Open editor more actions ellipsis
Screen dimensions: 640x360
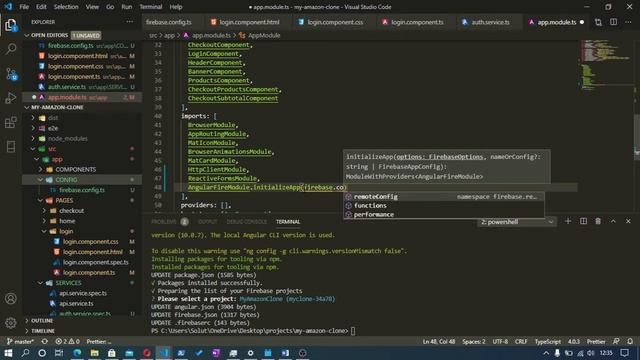[x=629, y=22]
